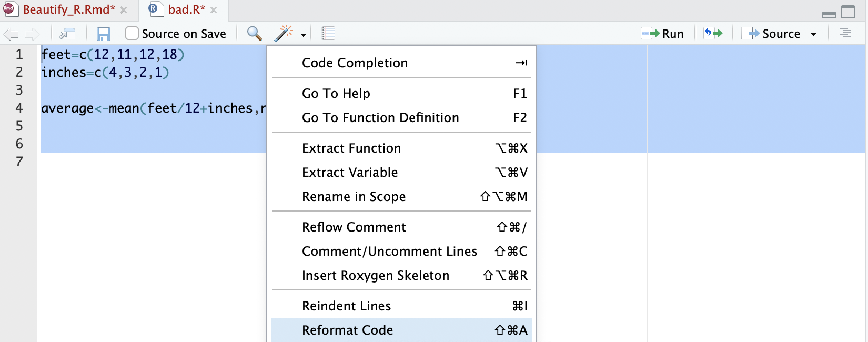Show document outline icon
This screenshot has width=868, height=342.
point(845,33)
